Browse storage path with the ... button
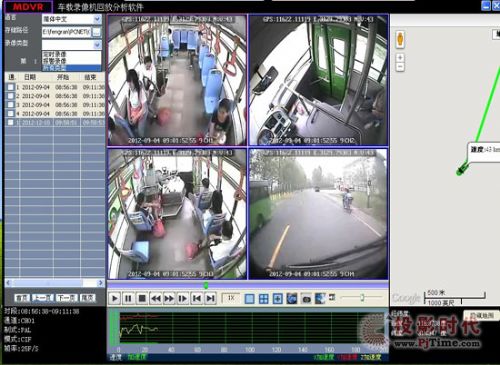 [96, 32]
